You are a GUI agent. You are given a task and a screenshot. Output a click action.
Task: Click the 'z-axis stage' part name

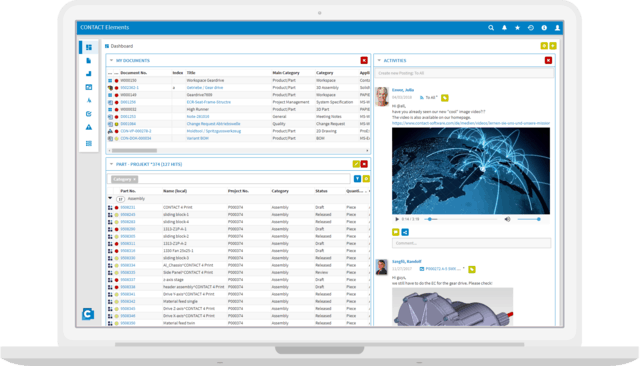coord(173,280)
